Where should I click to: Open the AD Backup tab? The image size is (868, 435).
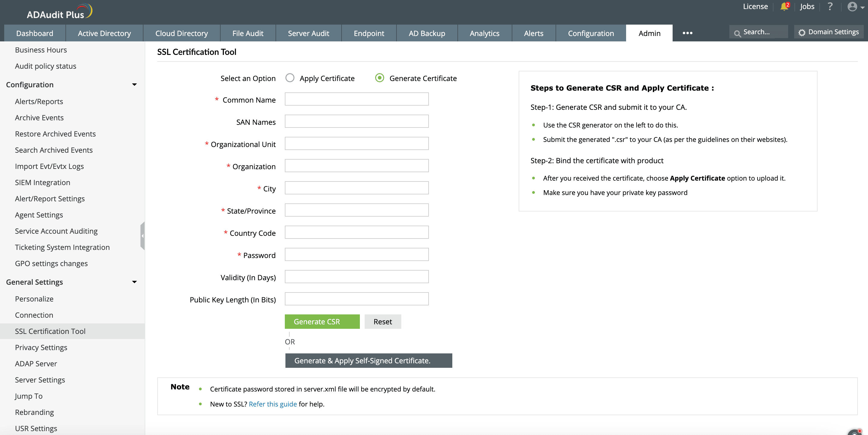click(426, 33)
